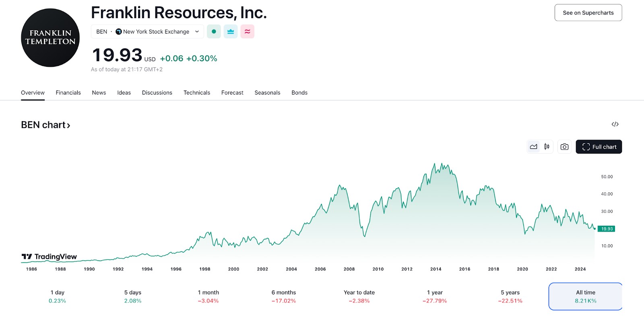Image resolution: width=644 pixels, height=319 pixels.
Task: Open the News tab
Action: tap(99, 93)
